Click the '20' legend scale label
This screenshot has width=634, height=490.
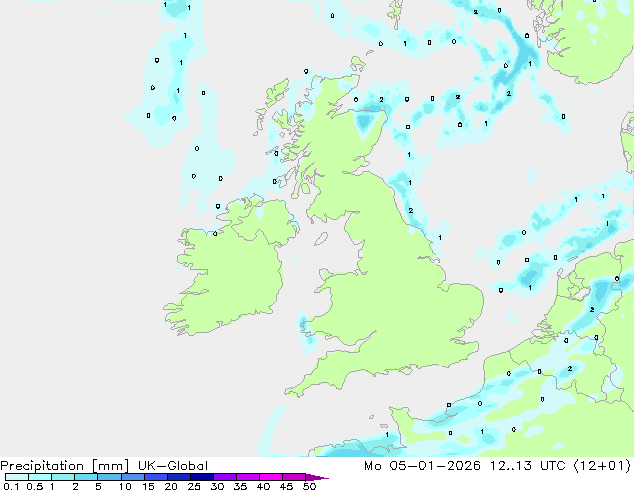pyautogui.click(x=171, y=486)
